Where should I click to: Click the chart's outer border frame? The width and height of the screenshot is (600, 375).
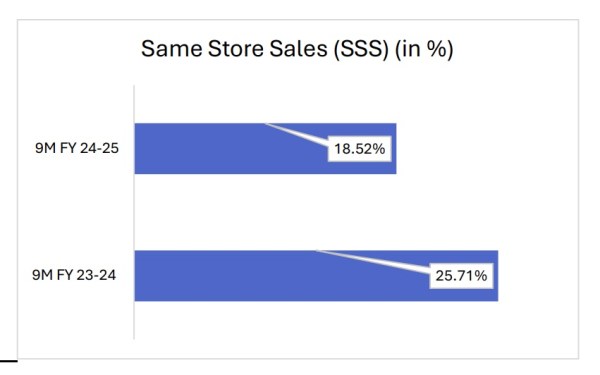(x=578, y=189)
